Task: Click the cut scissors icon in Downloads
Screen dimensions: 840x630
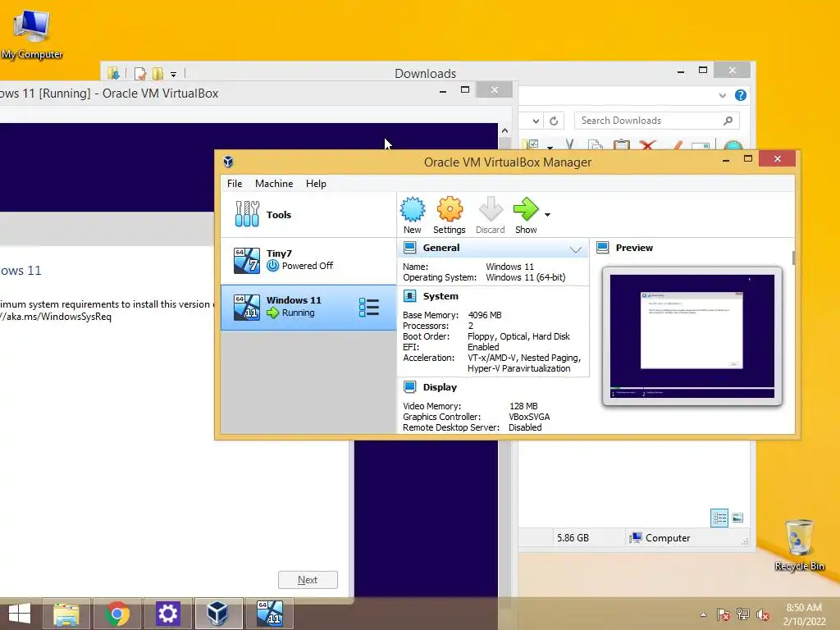Action: point(569,144)
